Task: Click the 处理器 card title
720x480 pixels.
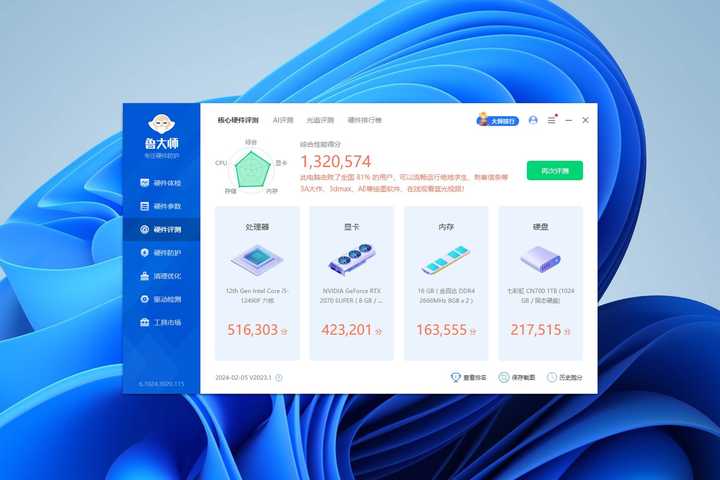Action: [x=257, y=227]
